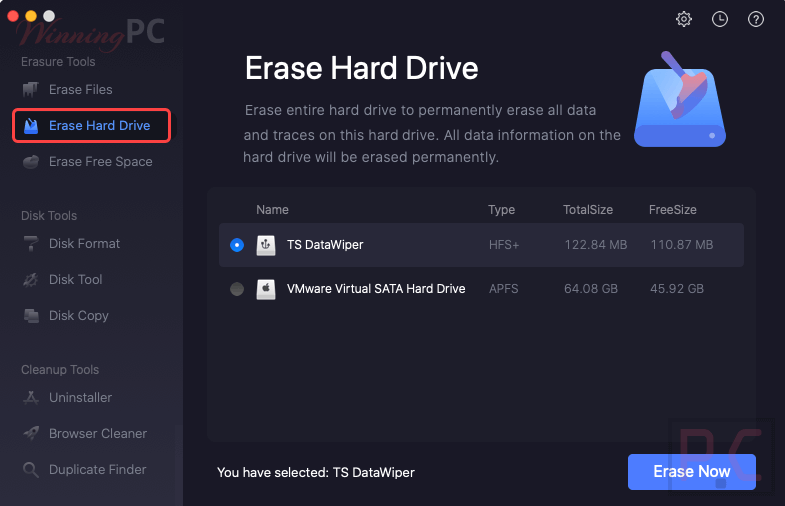785x506 pixels.
Task: Open Disk Format tool
Action: click(85, 244)
